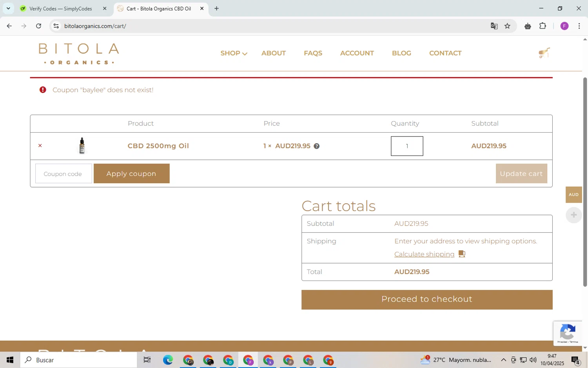Click the Buscar taskbar search box
This screenshot has width=588, height=368.
78,360
